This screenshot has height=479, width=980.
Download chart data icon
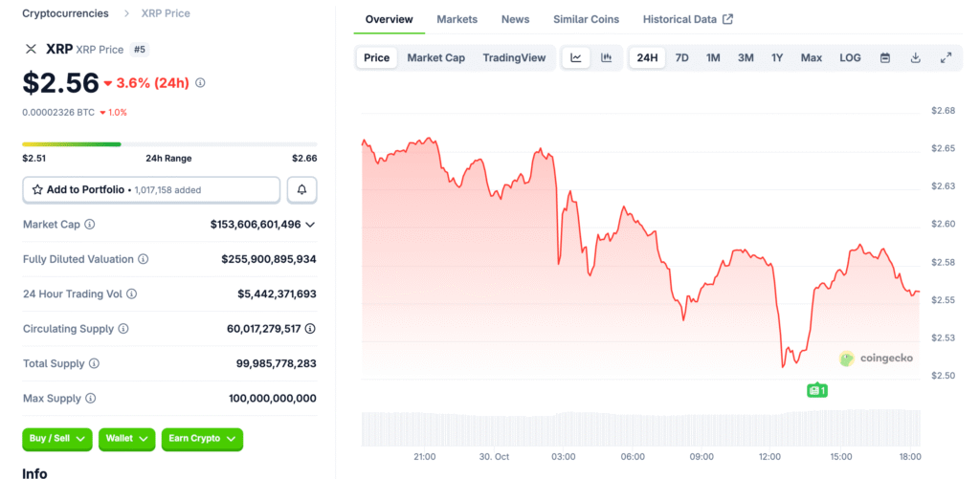coord(916,57)
